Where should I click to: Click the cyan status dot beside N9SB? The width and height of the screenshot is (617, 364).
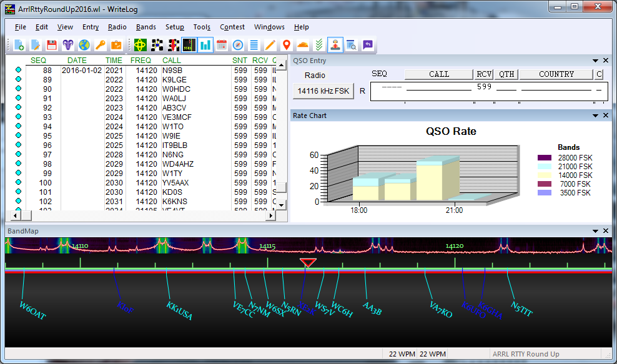[x=19, y=71]
